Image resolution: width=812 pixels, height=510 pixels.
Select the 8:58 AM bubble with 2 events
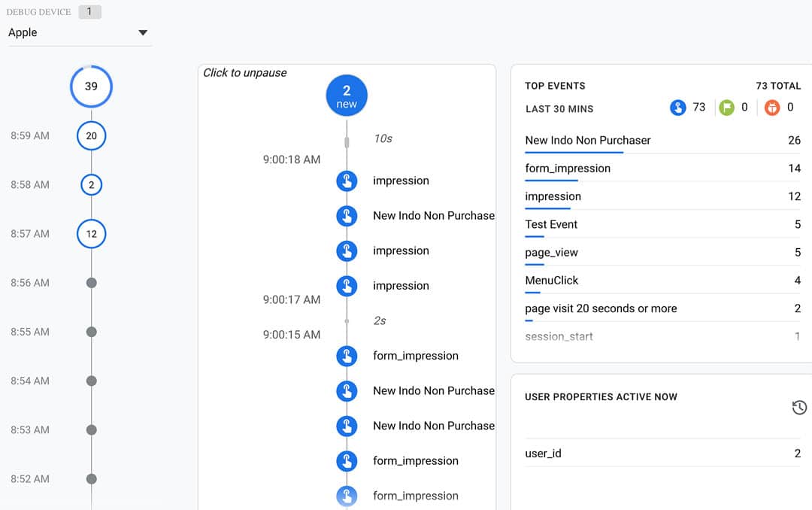(x=91, y=185)
